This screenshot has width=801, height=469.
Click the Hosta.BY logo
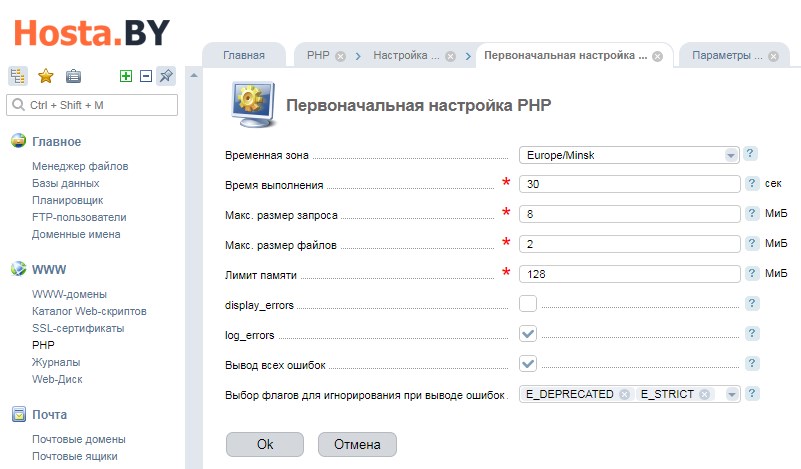[92, 33]
